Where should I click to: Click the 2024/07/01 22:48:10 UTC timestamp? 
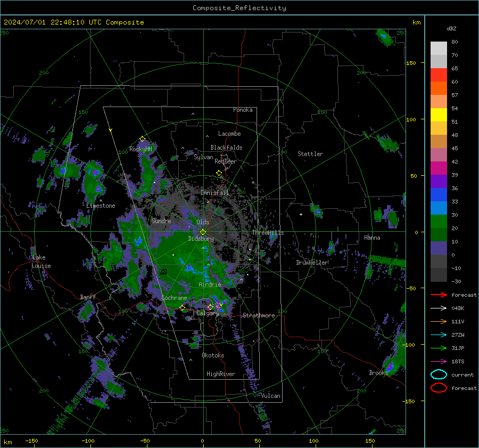click(x=52, y=22)
